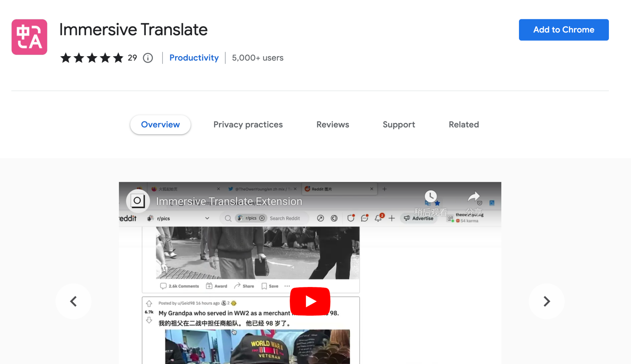The width and height of the screenshot is (631, 364).
Task: Close the Reddit browser tab in video
Action: pyautogui.click(x=371, y=189)
